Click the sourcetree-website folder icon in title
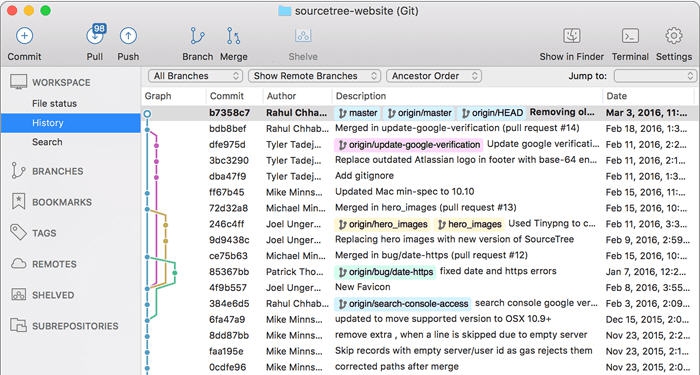700x375 pixels. [x=284, y=11]
